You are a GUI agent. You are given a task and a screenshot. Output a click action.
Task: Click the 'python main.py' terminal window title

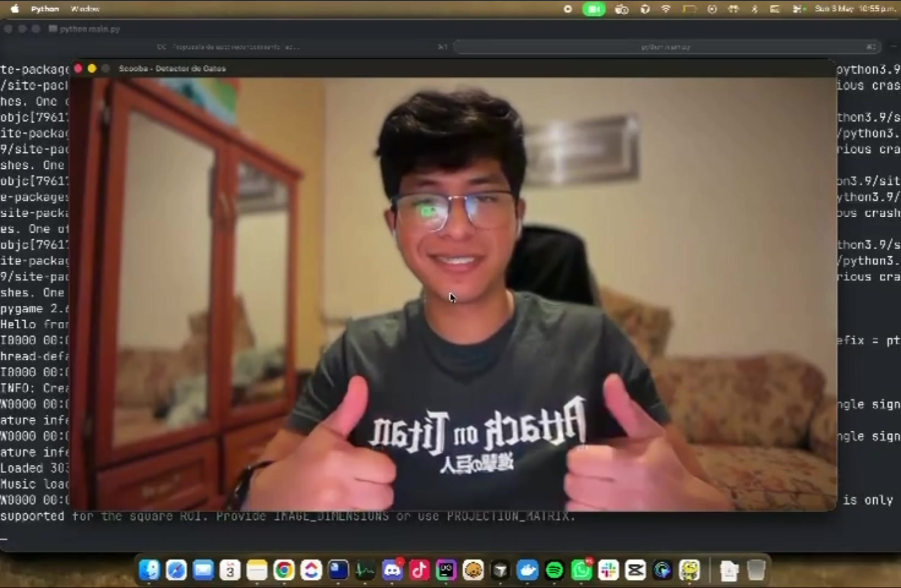point(90,29)
